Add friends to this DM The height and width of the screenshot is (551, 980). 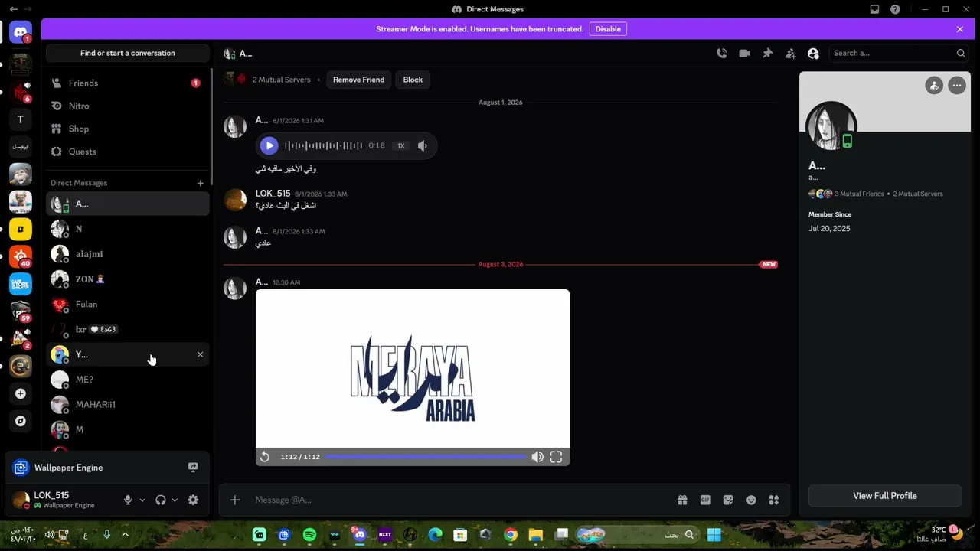(x=790, y=53)
